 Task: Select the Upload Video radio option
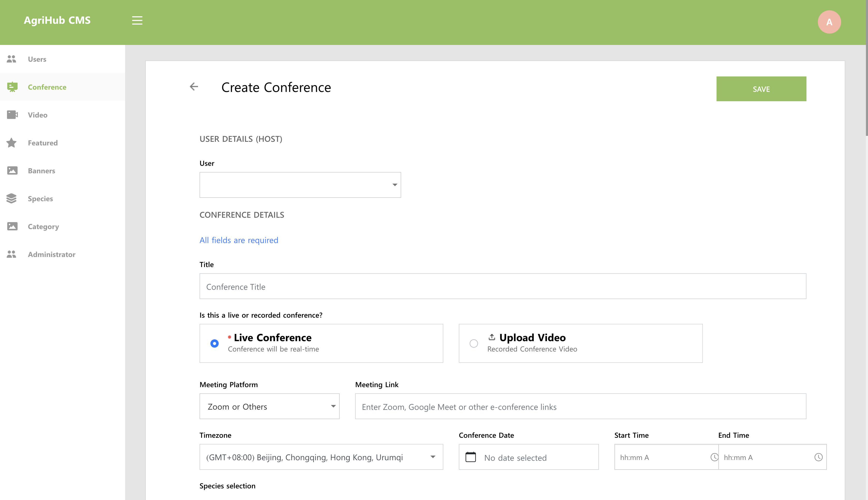(474, 343)
